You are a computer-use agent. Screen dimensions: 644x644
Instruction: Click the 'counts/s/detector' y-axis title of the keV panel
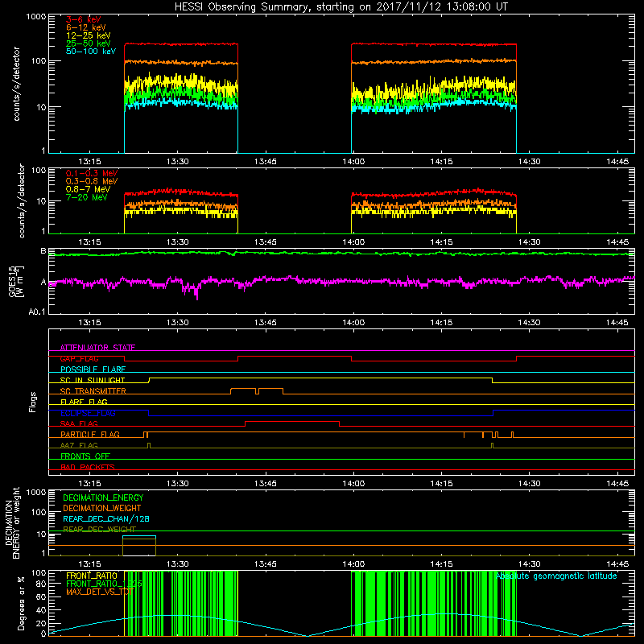[x=17, y=84]
